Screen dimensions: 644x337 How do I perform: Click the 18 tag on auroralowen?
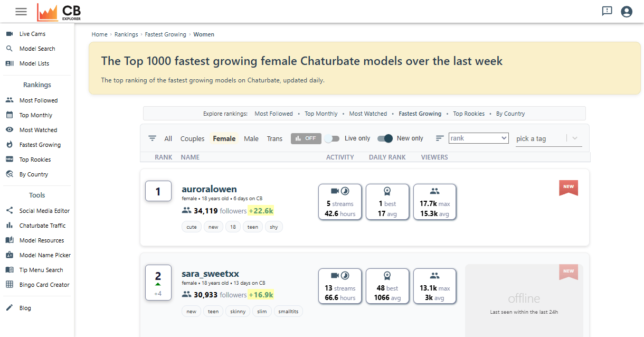232,227
